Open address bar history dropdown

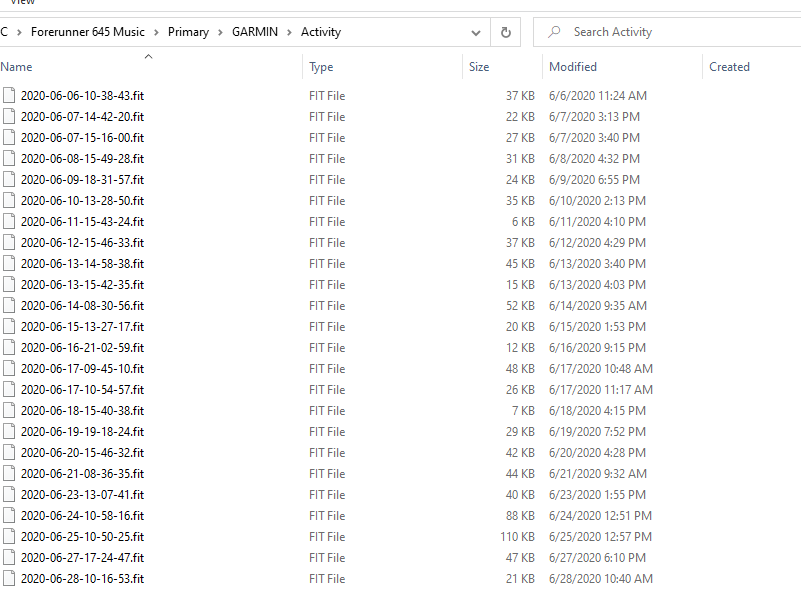(x=475, y=32)
